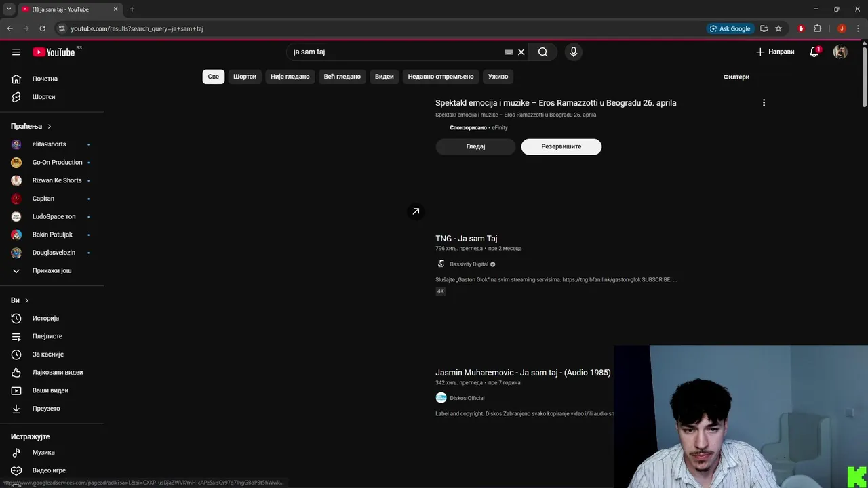Open Douglasvelozin subscription
868x488 pixels.
click(52, 253)
